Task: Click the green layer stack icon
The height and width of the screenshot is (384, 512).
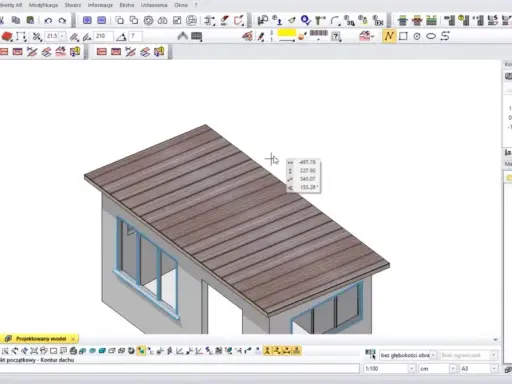Action: point(431,20)
